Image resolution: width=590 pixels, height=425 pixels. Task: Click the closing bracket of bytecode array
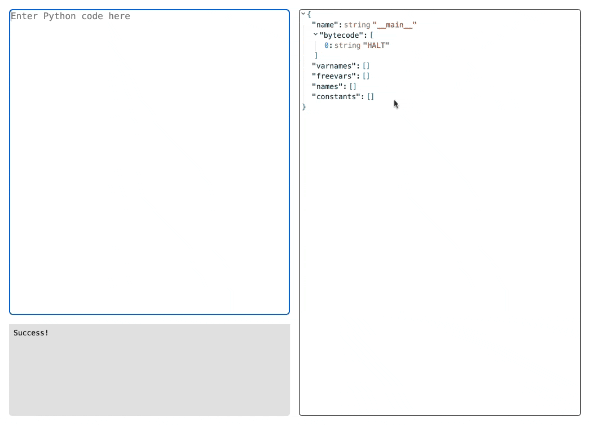316,56
